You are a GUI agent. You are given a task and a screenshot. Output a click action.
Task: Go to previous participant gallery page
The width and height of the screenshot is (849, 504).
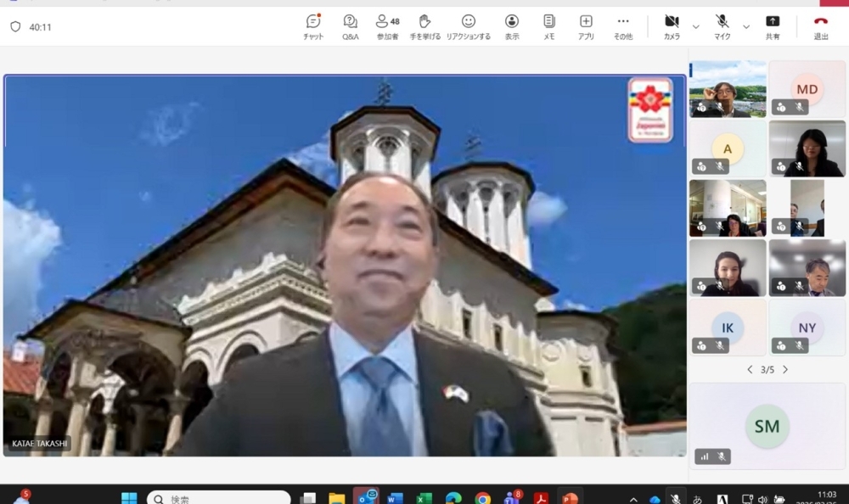(x=750, y=370)
